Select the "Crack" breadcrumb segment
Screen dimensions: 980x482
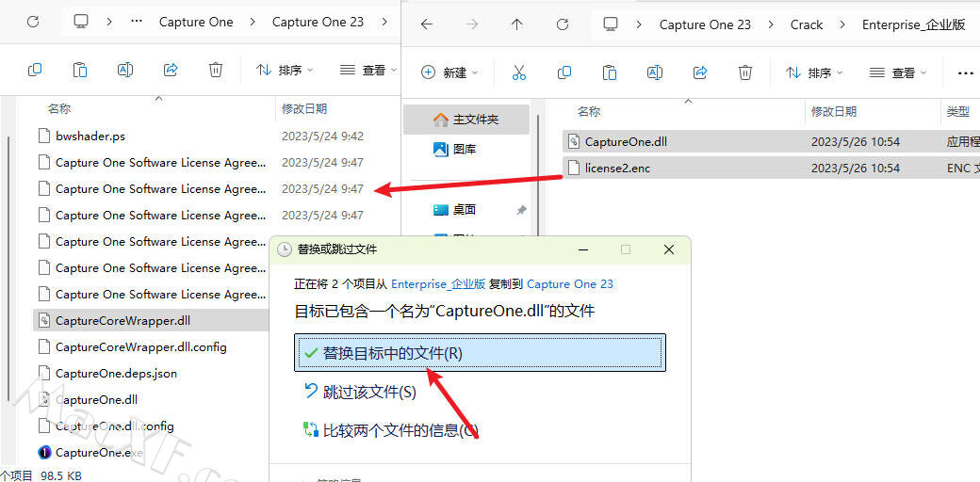[x=807, y=25]
